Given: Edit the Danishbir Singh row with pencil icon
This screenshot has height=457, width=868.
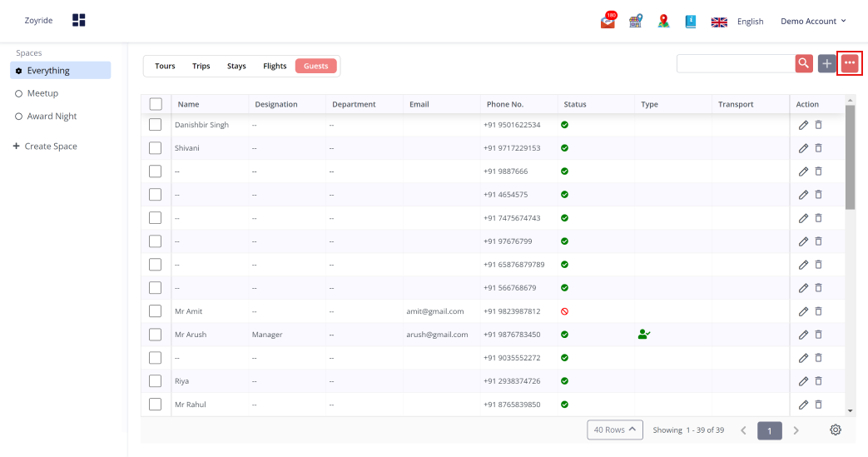Looking at the screenshot, I should [803, 125].
